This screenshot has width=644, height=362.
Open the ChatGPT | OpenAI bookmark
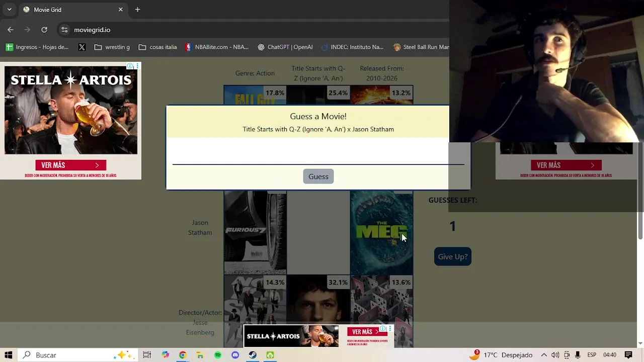click(285, 47)
